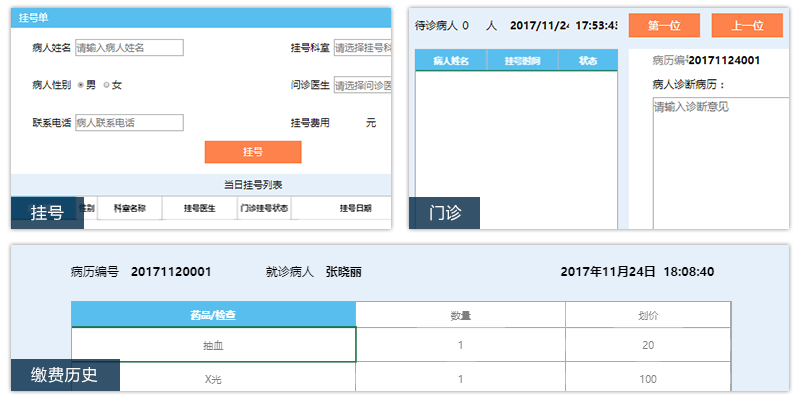Click the 挂号时间 column header

[523, 61]
